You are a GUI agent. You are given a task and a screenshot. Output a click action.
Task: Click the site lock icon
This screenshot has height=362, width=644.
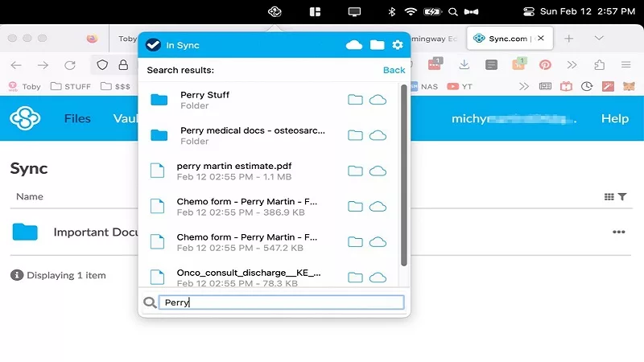pyautogui.click(x=123, y=65)
